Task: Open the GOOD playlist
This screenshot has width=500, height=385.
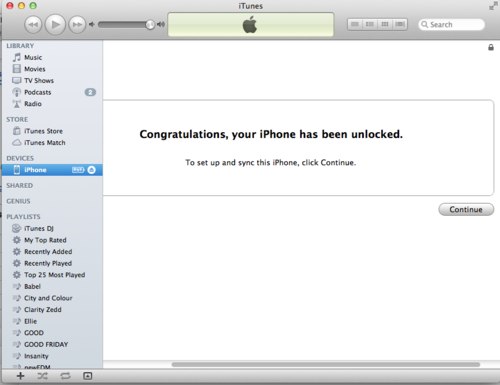Action: [x=52, y=333]
